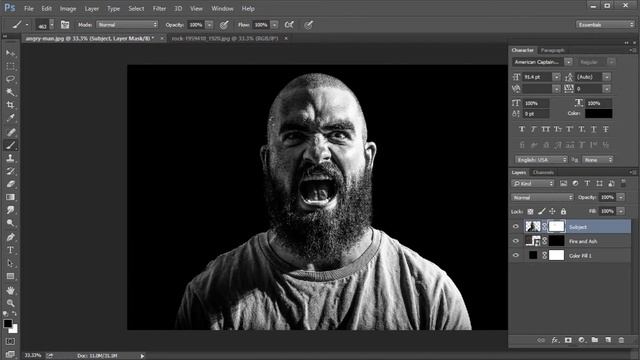The image size is (640, 360).
Task: Open the brush preset picker arrow
Action: coord(51,25)
